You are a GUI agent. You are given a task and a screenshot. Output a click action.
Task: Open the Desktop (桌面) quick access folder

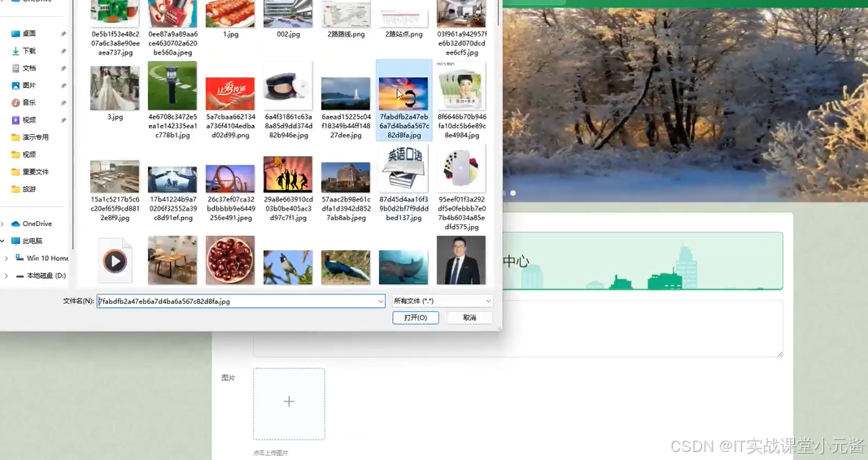tap(28, 33)
